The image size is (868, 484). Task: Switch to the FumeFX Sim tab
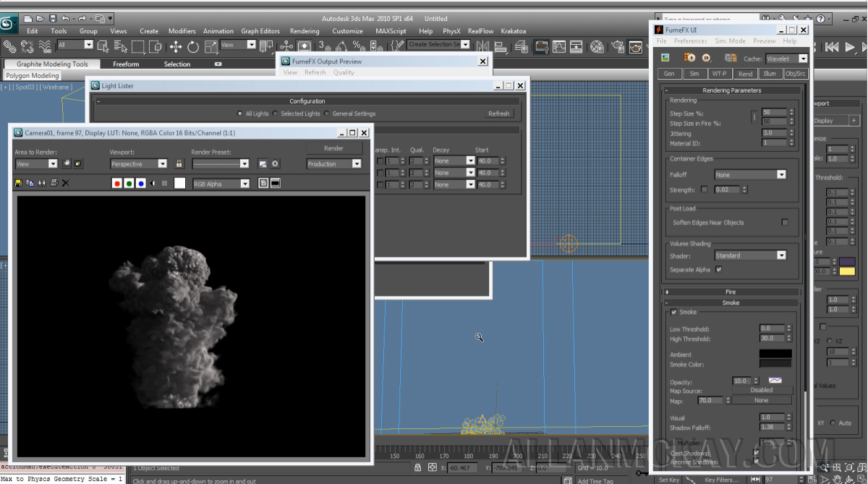coord(694,74)
